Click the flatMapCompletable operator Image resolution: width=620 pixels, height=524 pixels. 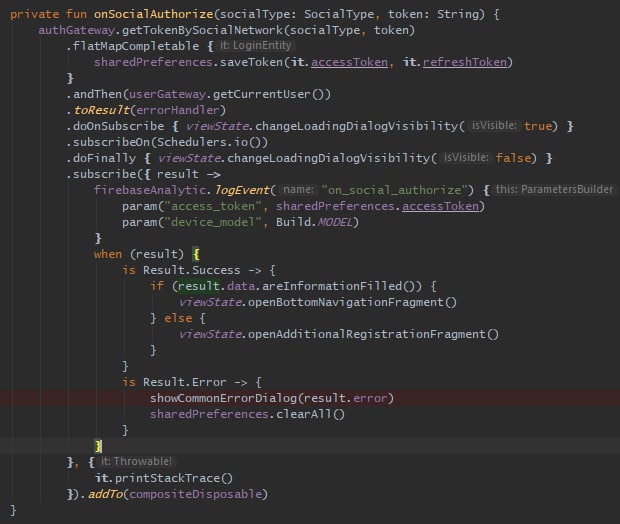[136, 46]
